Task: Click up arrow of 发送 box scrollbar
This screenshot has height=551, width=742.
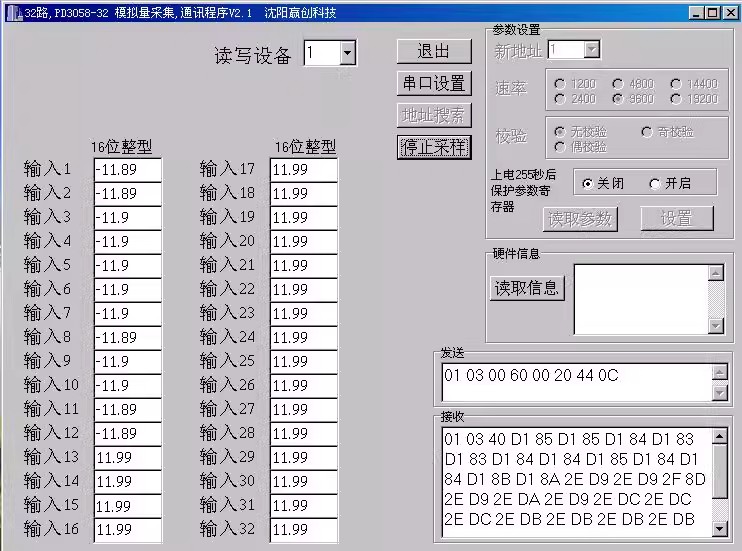Action: tap(720, 372)
